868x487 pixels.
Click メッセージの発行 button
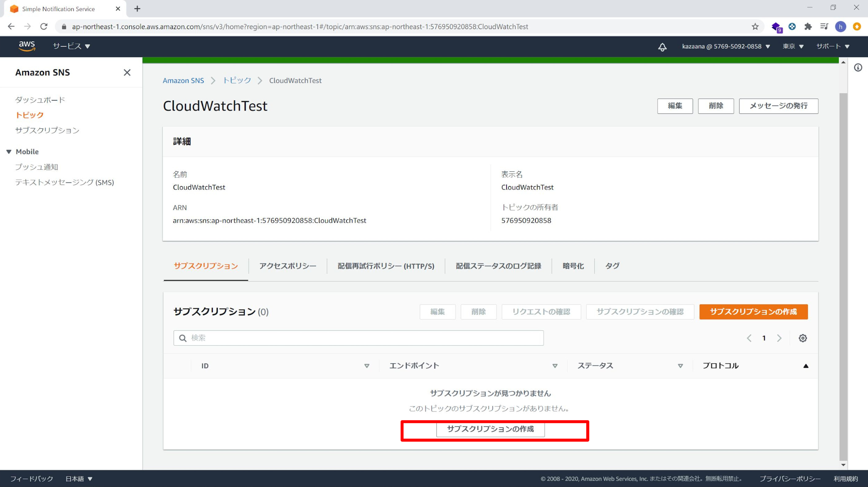pos(778,106)
